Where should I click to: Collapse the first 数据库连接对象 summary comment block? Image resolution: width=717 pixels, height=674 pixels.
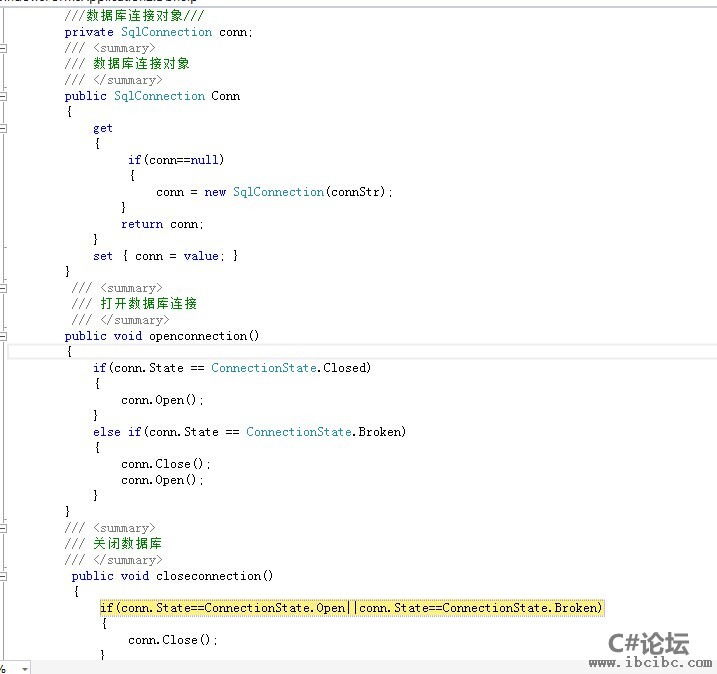[4, 48]
